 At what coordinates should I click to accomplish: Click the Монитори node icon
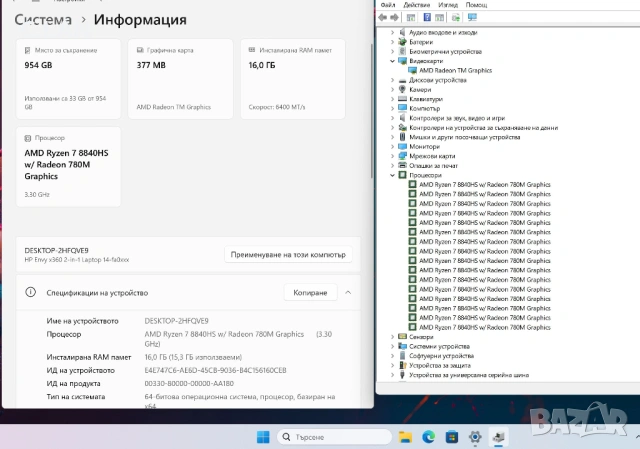[402, 146]
